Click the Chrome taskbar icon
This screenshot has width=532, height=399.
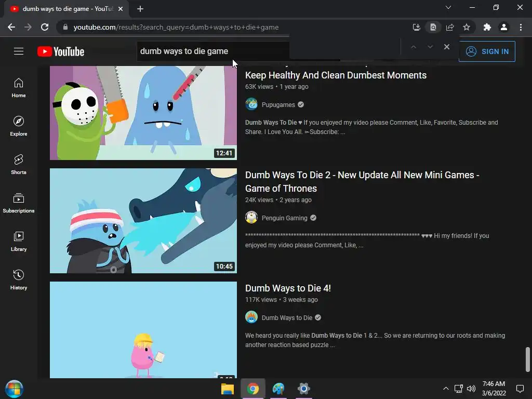tap(253, 389)
